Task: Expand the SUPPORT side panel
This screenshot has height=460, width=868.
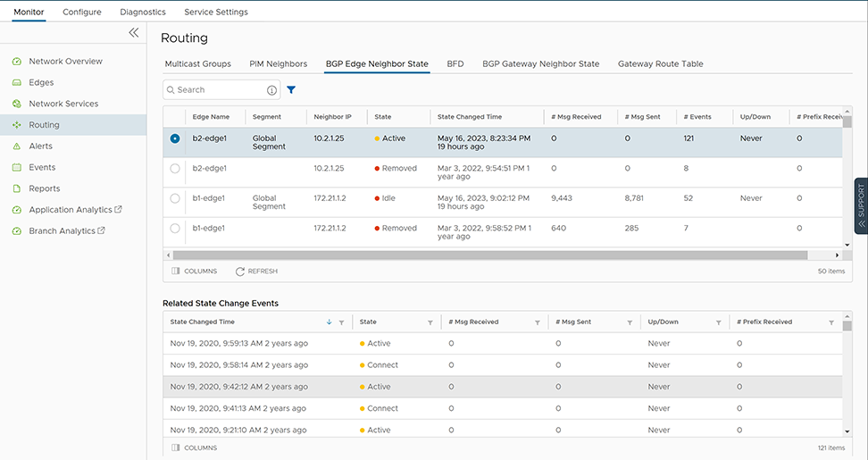Action: pyautogui.click(x=861, y=205)
